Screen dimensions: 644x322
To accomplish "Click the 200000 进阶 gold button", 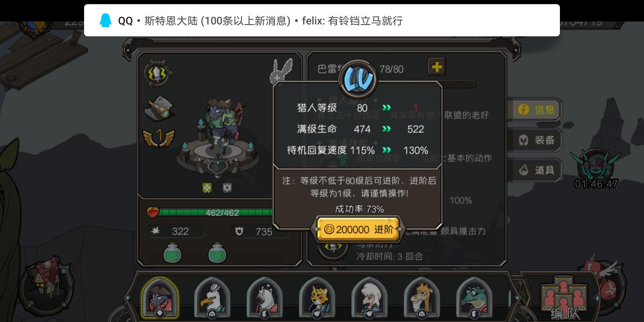I will pos(358,229).
